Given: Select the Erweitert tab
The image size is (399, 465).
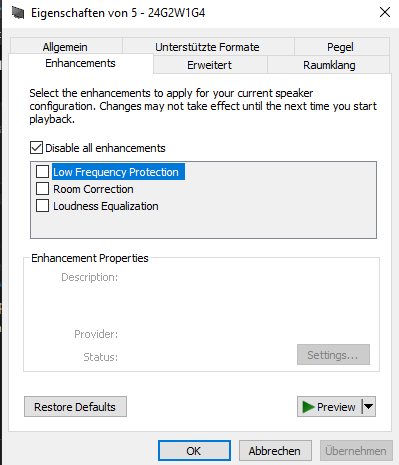Looking at the screenshot, I should [x=210, y=65].
